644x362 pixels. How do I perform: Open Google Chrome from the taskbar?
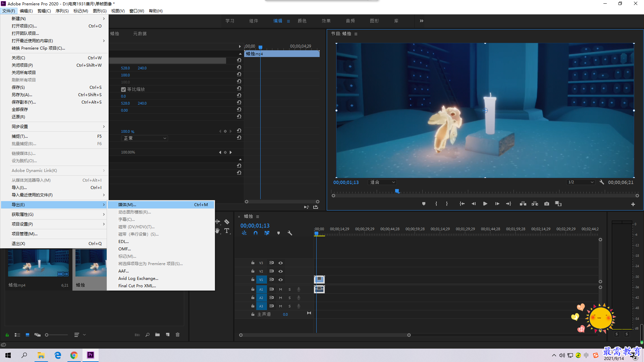pos(74,355)
